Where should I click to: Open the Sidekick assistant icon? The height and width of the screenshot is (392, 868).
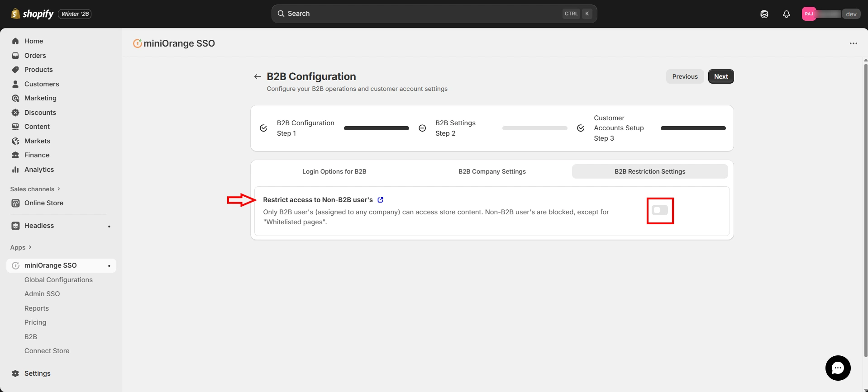pos(764,14)
